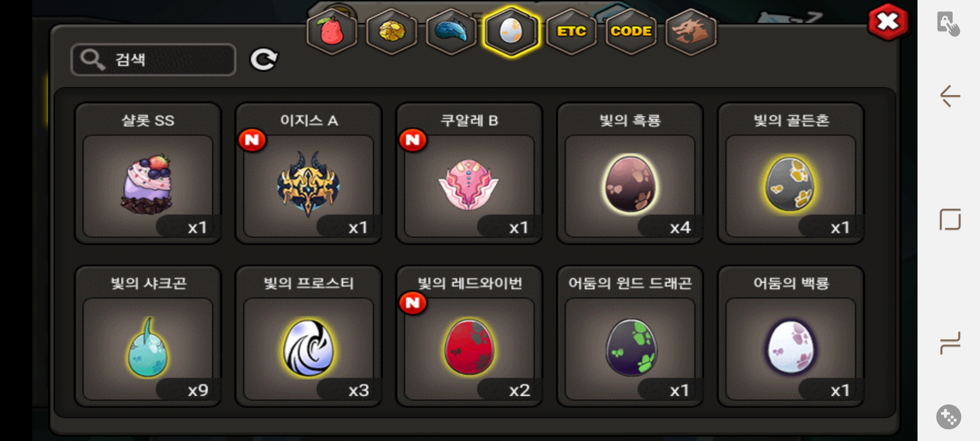This screenshot has height=441, width=980.
Task: Select the 빛의 흑룡 egg
Action: [x=630, y=173]
